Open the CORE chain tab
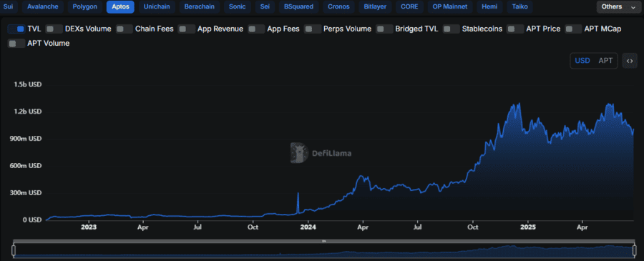Screen dimensions: 644x261 409,7
